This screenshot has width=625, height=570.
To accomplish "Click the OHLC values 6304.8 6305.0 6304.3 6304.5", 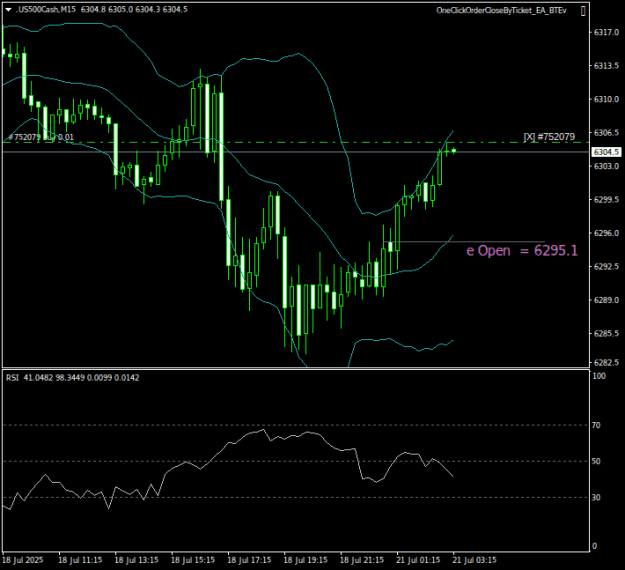I will 134,9.
